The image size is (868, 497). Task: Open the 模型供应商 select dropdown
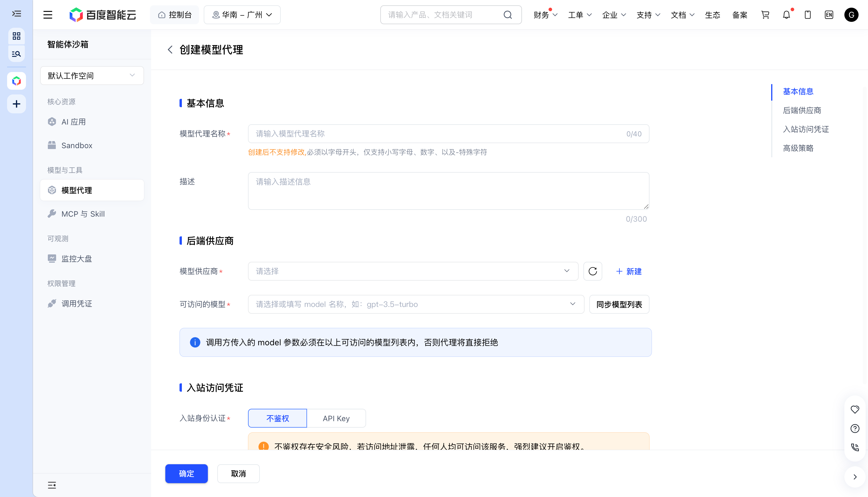coord(413,271)
